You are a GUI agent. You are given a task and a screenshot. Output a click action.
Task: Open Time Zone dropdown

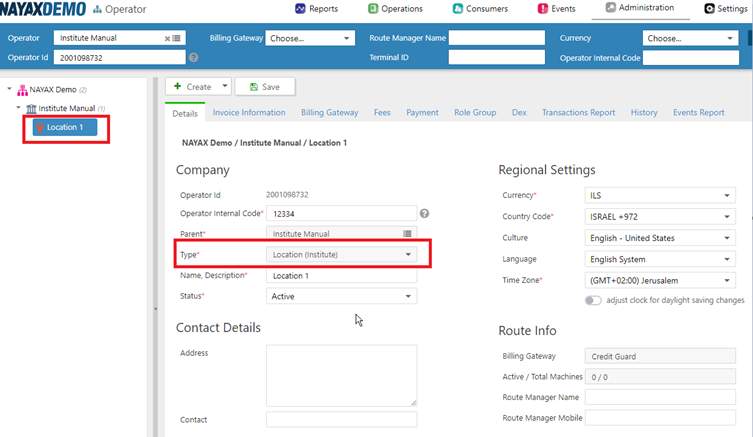tap(660, 280)
